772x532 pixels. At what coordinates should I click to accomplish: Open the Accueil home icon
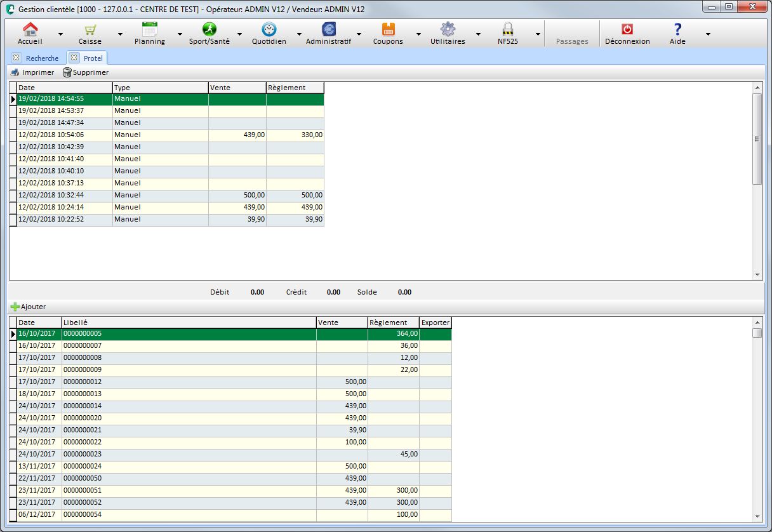click(x=30, y=30)
